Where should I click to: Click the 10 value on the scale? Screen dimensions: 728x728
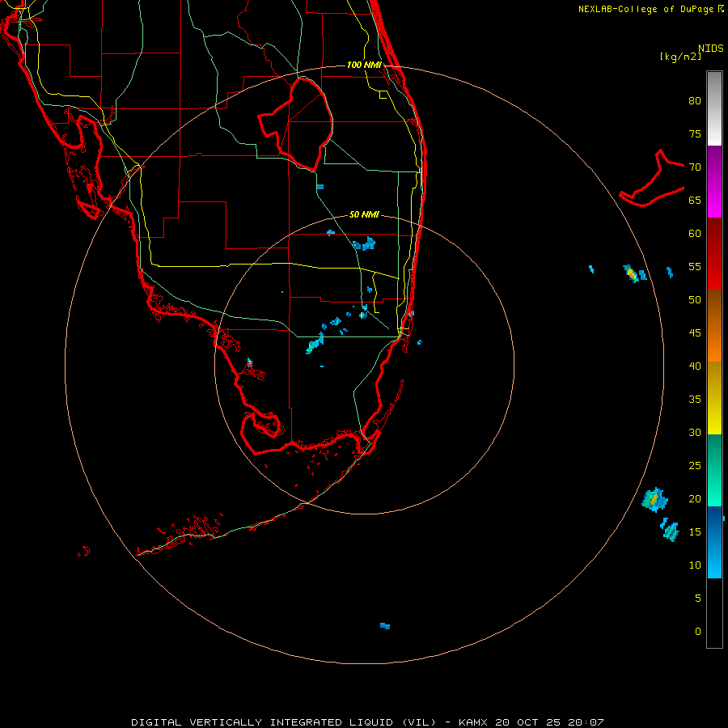pyautogui.click(x=695, y=565)
